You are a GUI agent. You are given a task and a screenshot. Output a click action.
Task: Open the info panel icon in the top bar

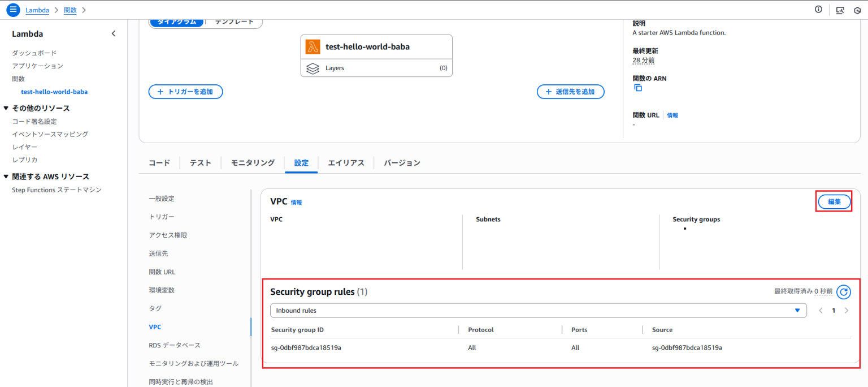click(x=818, y=9)
